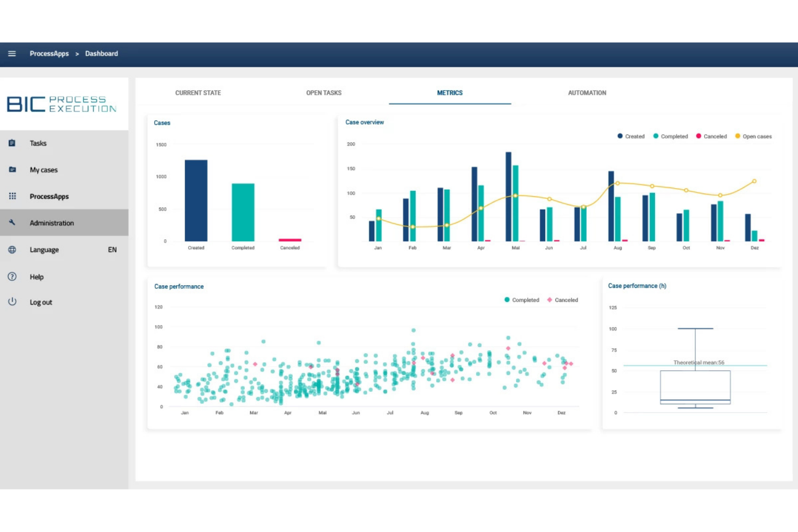Click the ProcessApps grid icon
798x532 pixels.
[x=12, y=196]
